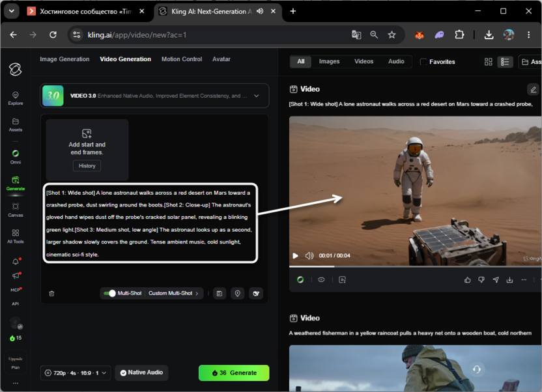Open notifications bell icon
Image resolution: width=542 pixels, height=392 pixels.
(x=16, y=262)
